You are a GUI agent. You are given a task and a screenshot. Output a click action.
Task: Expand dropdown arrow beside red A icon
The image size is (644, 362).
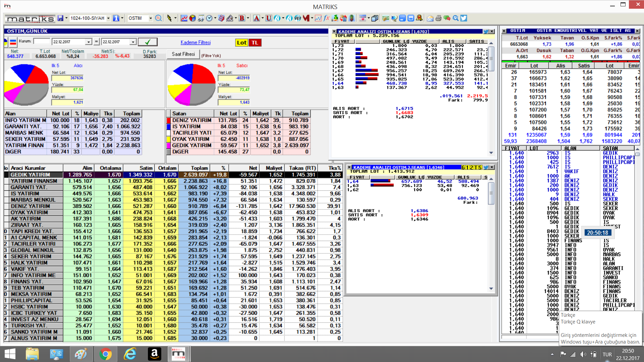pos(262,18)
